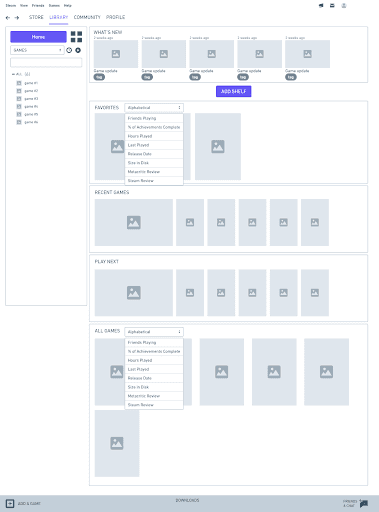Click the ADD SHELF button

click(x=234, y=91)
